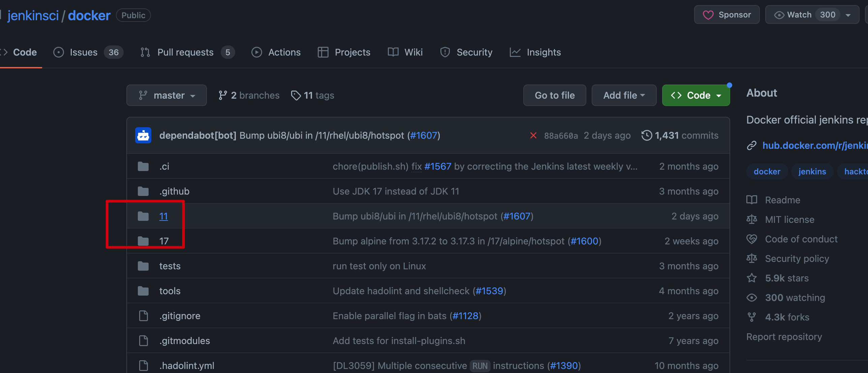Expand the master branch dropdown
Image resolution: width=868 pixels, height=373 pixels.
(166, 95)
